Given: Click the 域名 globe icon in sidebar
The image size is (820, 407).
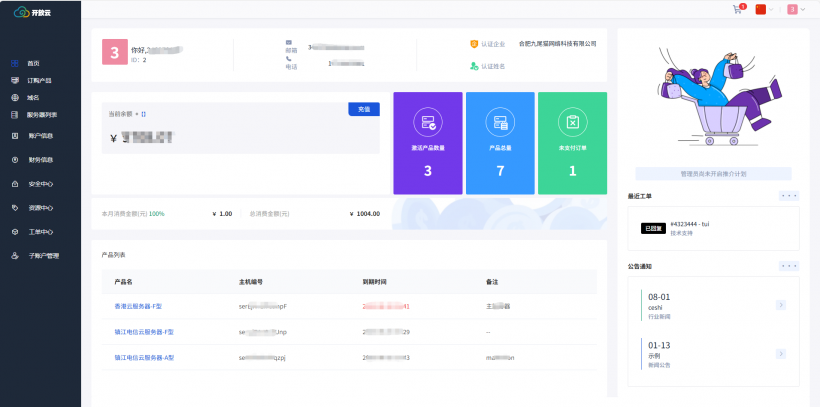Looking at the screenshot, I should click(15, 97).
